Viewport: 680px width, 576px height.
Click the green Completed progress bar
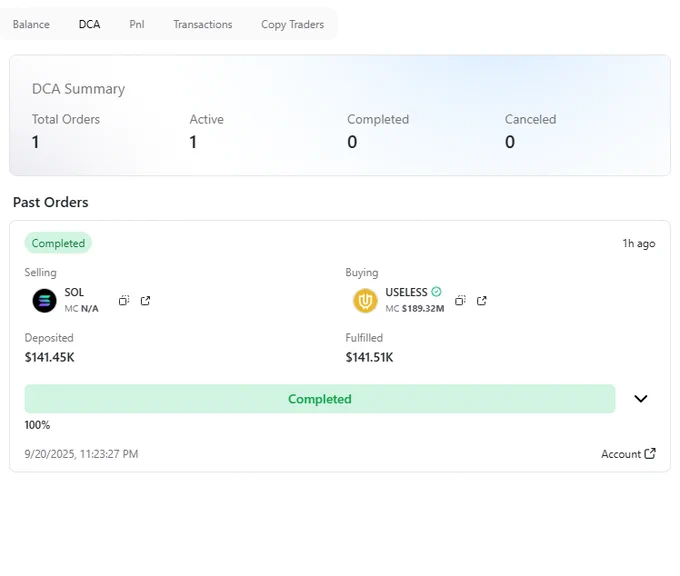pos(320,399)
